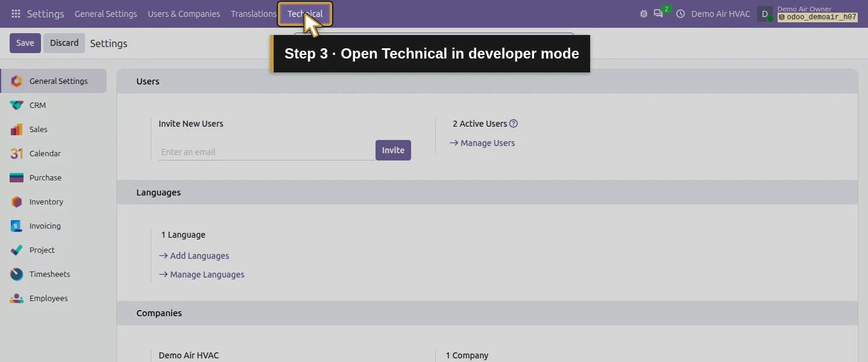Select the Employees app icon in sidebar
The image size is (868, 362).
click(x=17, y=298)
